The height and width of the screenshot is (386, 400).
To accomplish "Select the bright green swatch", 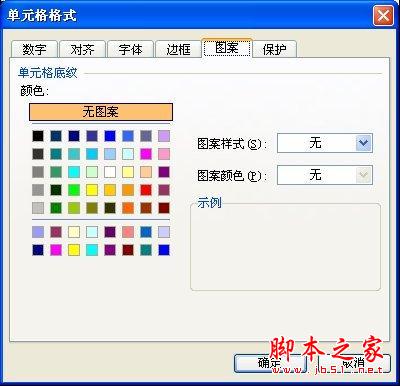I will (74, 190).
